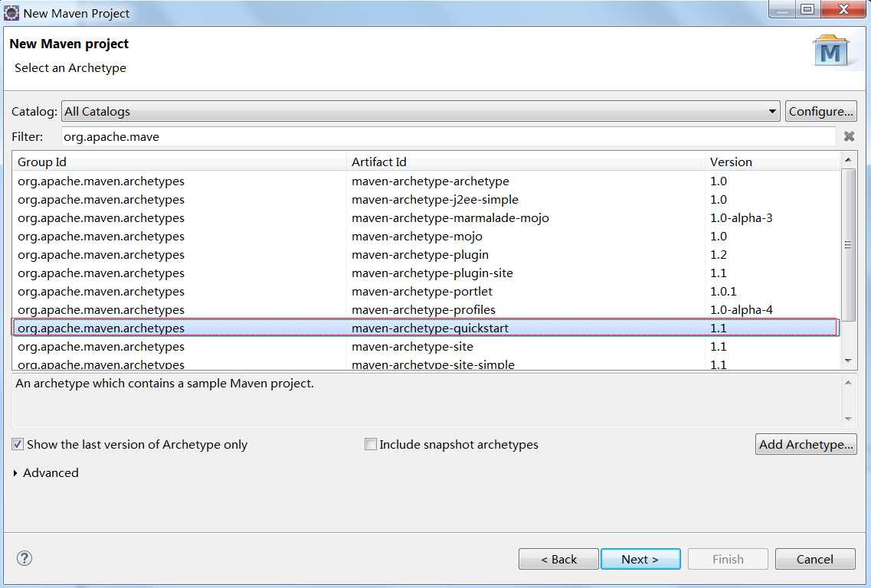Select the maven-archetype-profiles row
The width and height of the screenshot is (871, 588).
[x=426, y=309]
